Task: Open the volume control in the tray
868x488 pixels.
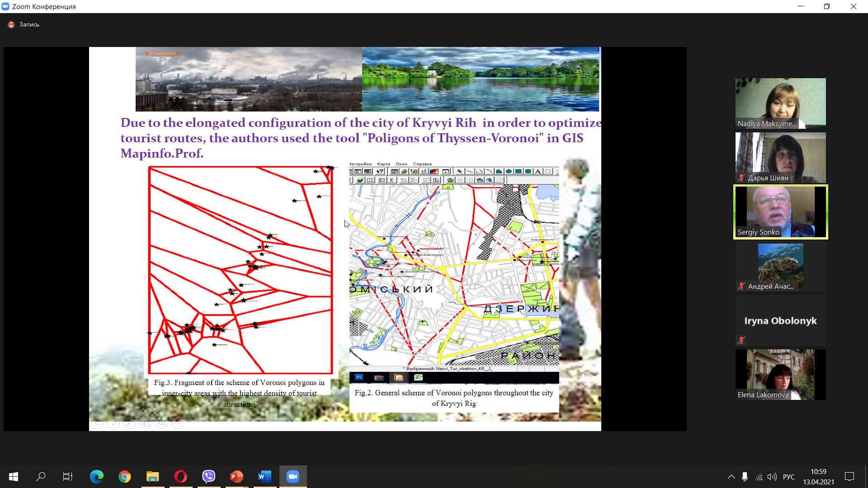Action: pyautogui.click(x=772, y=477)
